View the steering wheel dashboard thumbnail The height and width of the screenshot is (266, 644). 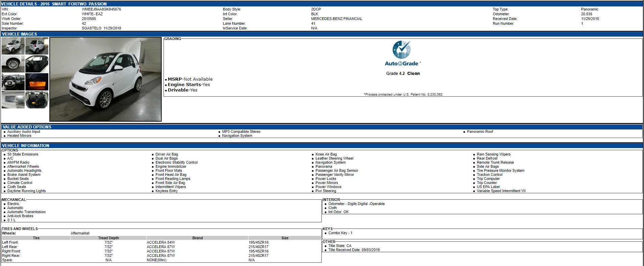click(13, 82)
